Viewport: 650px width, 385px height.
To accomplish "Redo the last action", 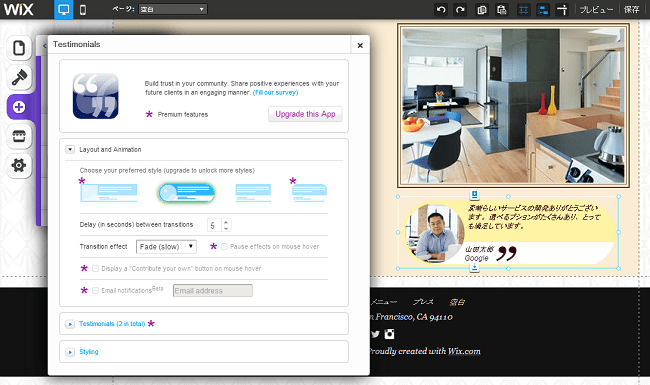I will point(460,10).
